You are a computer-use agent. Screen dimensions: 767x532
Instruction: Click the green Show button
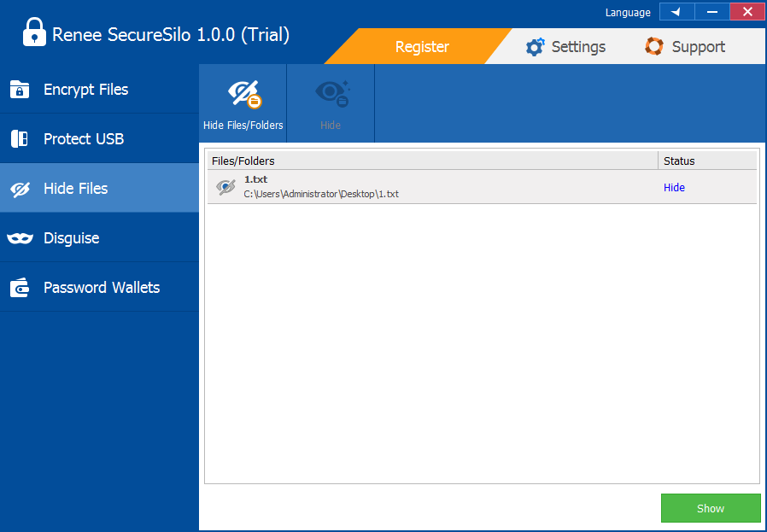[711, 508]
